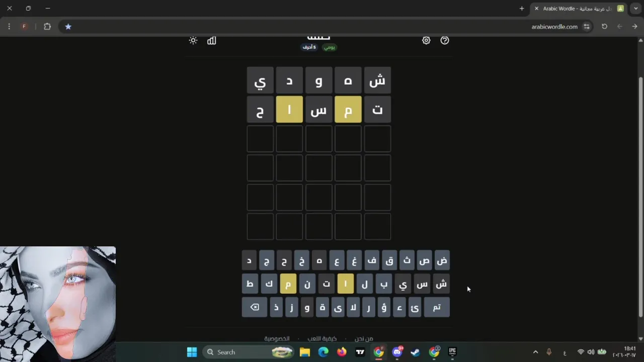Tap the غ key

point(354,260)
